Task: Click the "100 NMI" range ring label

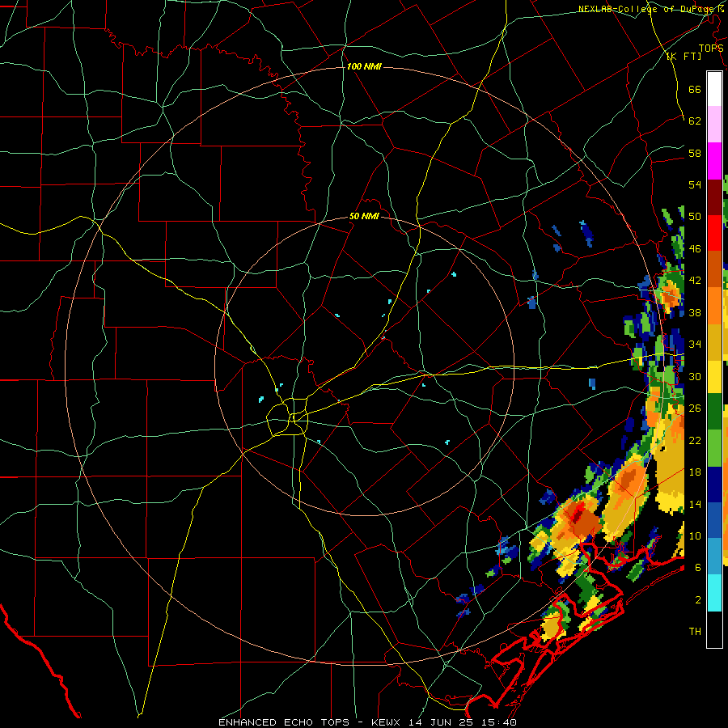Action: tap(364, 67)
